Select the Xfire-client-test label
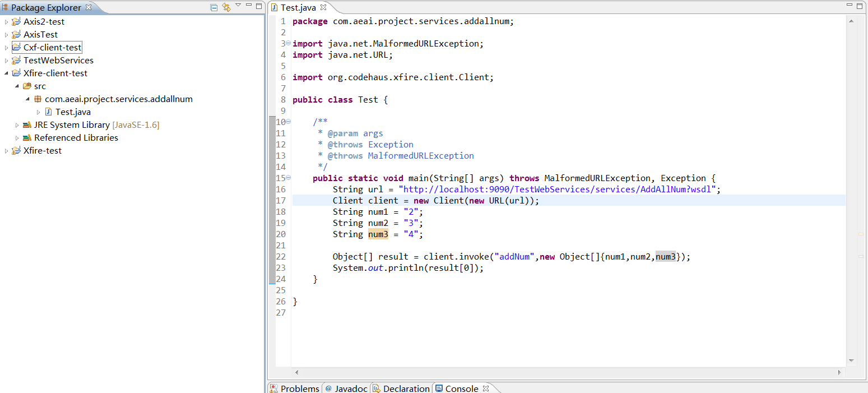Image resolution: width=868 pixels, height=393 pixels. 55,73
